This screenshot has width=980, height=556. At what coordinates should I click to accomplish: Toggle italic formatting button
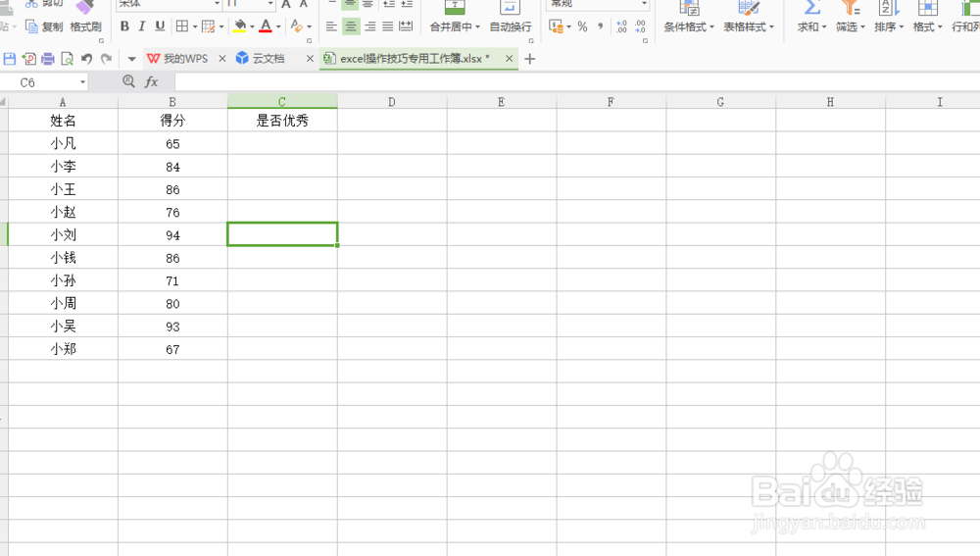(142, 26)
